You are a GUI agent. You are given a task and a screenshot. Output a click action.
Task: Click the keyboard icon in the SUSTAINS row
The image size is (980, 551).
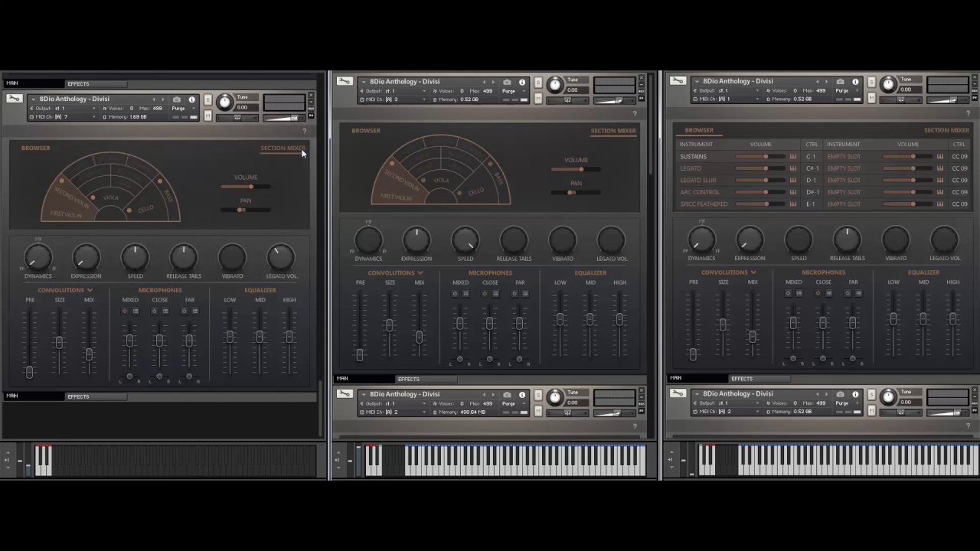click(x=793, y=156)
